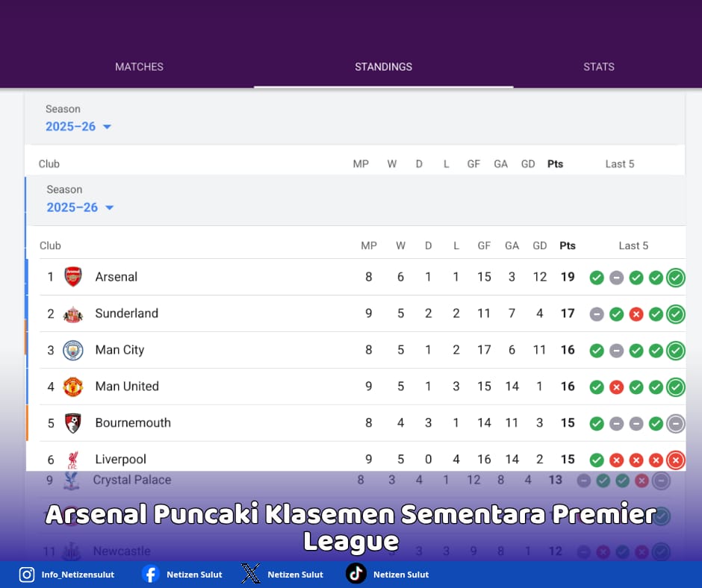Click the Bournemouth badge
The image size is (702, 588).
click(73, 422)
